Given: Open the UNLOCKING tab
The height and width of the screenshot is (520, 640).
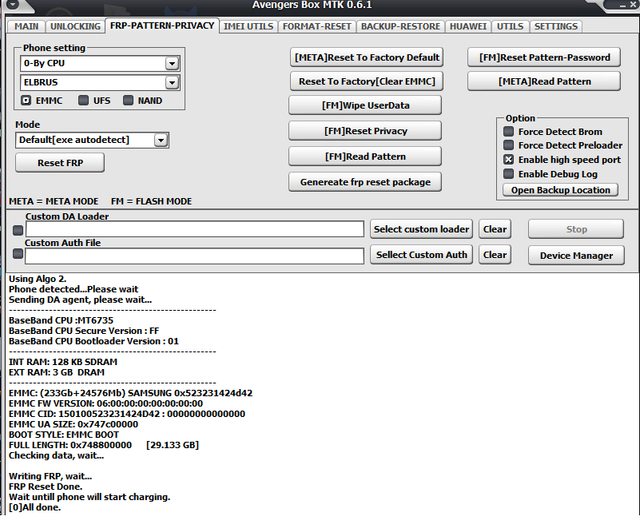Looking at the screenshot, I should coord(75,27).
